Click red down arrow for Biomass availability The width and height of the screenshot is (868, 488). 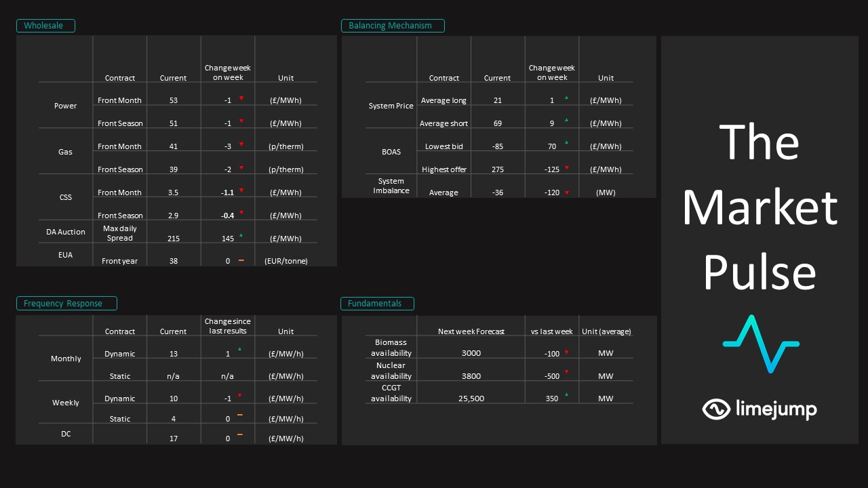click(566, 352)
